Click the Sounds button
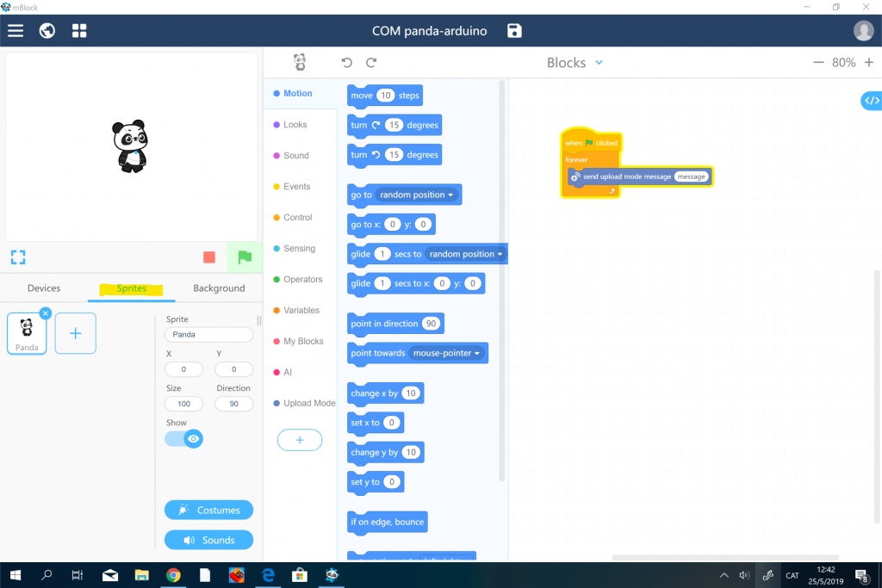Viewport: 882px width, 588px height. (208, 540)
